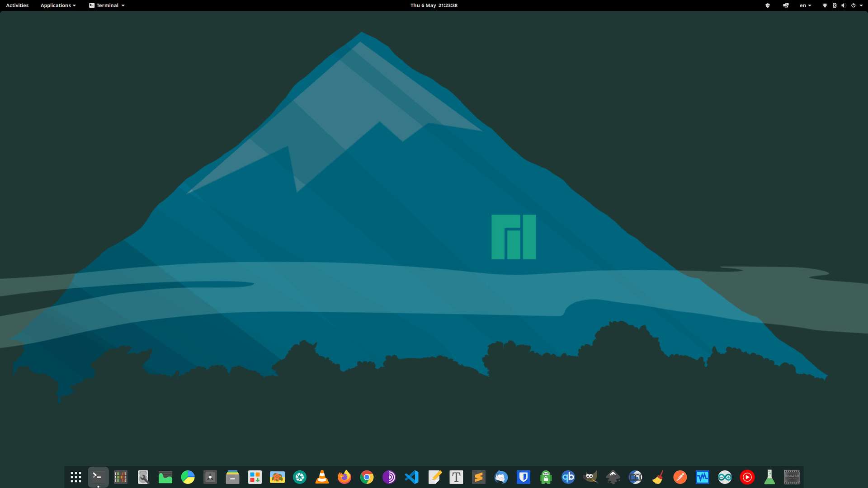Launch VLC media player
868x488 pixels.
(322, 476)
